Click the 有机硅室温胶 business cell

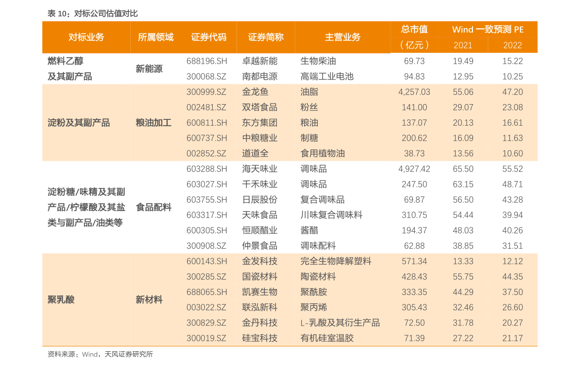click(x=327, y=338)
